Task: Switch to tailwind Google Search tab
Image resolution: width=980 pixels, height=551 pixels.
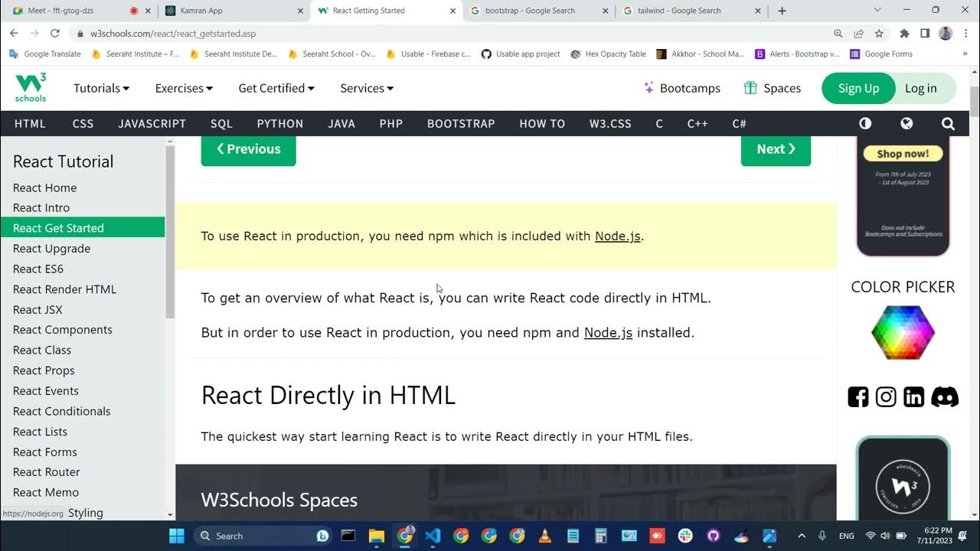Action: (x=692, y=11)
